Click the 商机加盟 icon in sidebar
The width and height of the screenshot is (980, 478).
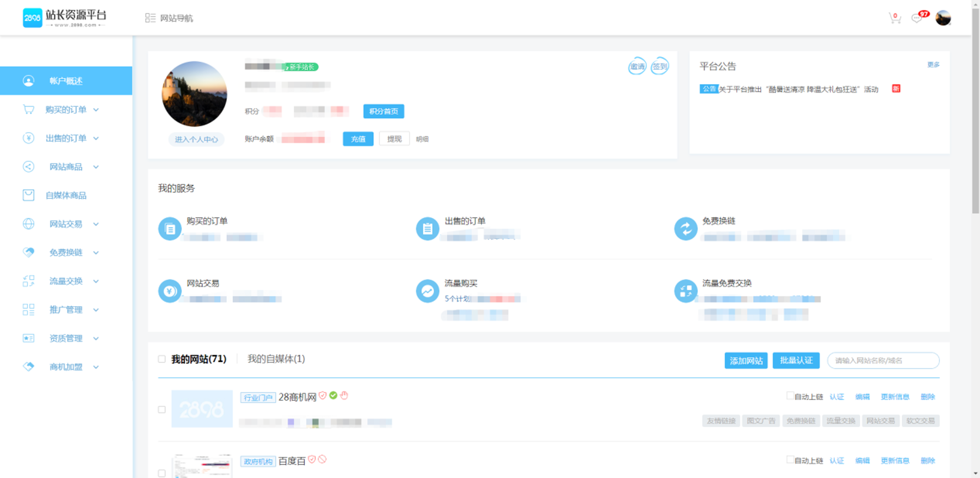(29, 367)
